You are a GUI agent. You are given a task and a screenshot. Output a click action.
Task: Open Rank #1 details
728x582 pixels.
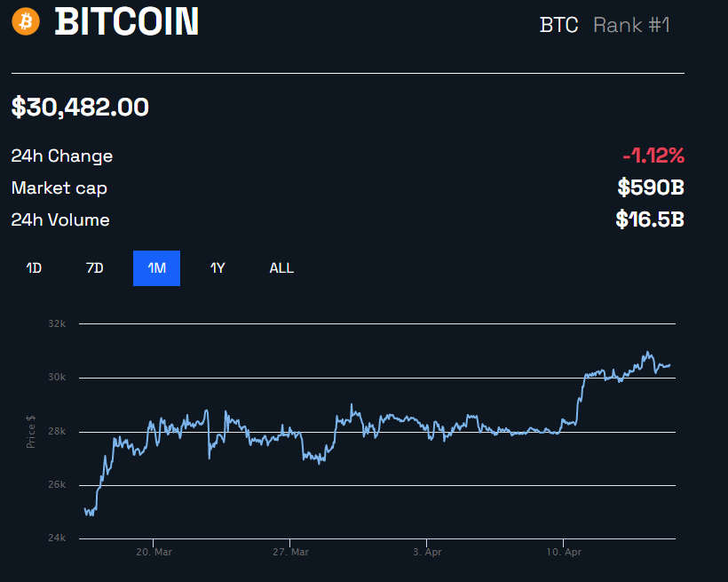pyautogui.click(x=630, y=26)
